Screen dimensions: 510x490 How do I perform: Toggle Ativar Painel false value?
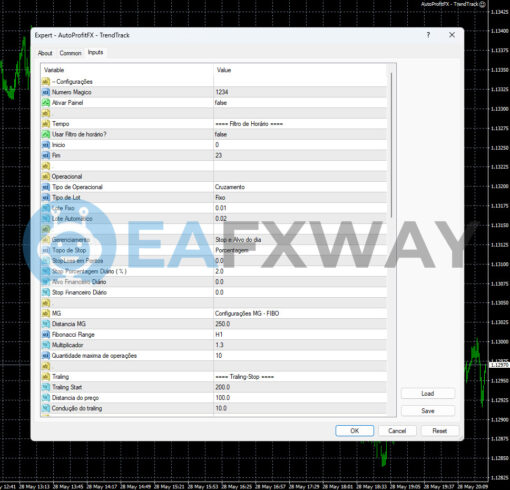click(x=300, y=103)
